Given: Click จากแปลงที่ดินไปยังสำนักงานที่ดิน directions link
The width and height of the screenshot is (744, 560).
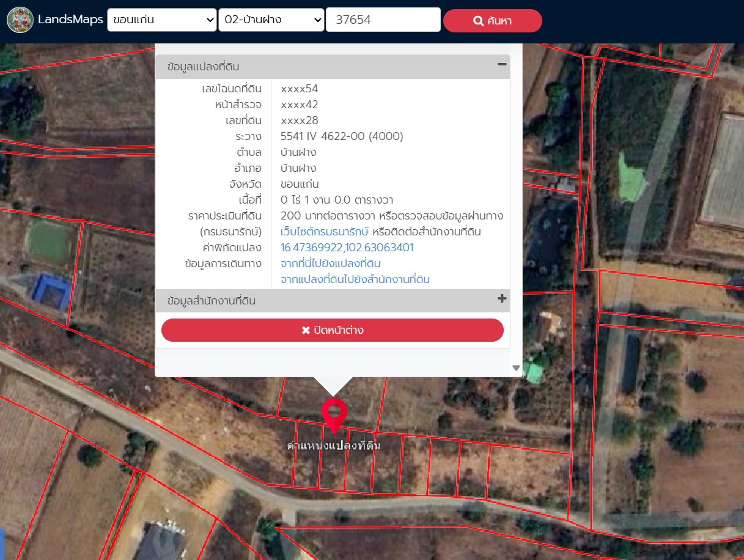Looking at the screenshot, I should [x=355, y=279].
